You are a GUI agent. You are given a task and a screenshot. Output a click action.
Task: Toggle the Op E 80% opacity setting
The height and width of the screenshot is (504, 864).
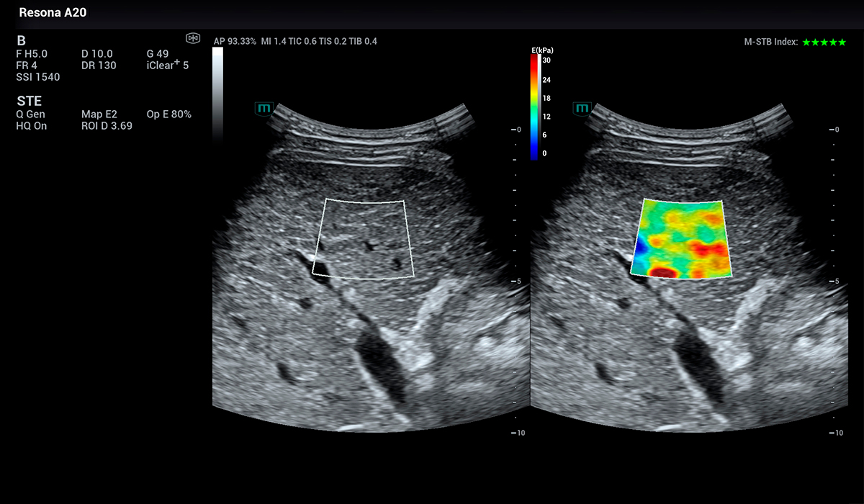point(168,114)
